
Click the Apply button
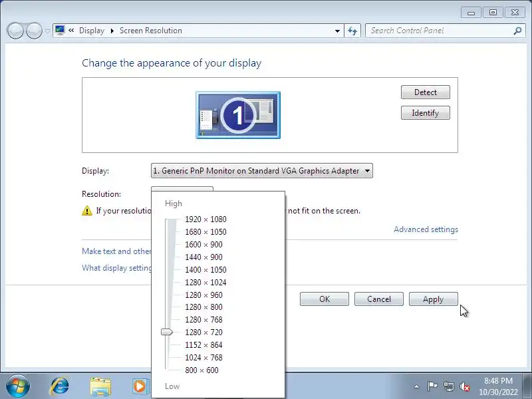(434, 299)
